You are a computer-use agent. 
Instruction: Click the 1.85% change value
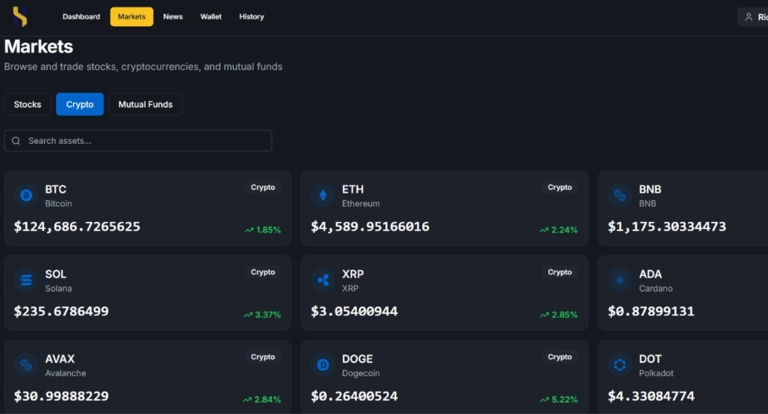coord(268,230)
